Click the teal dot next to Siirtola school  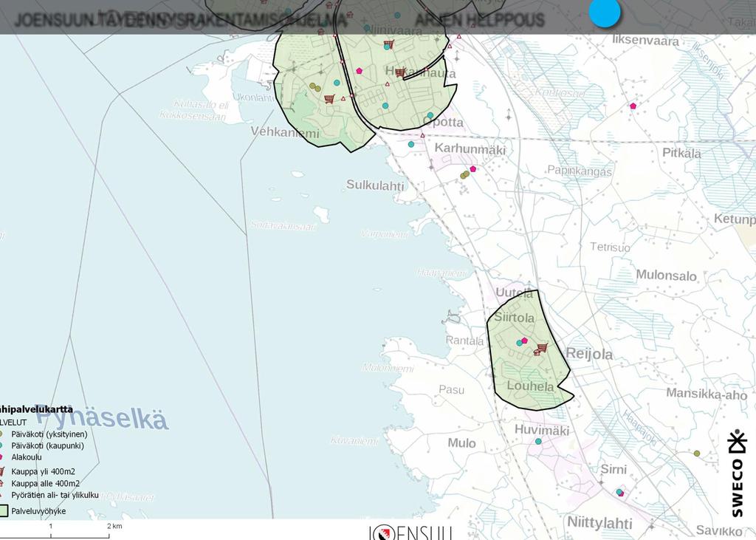pyautogui.click(x=519, y=343)
